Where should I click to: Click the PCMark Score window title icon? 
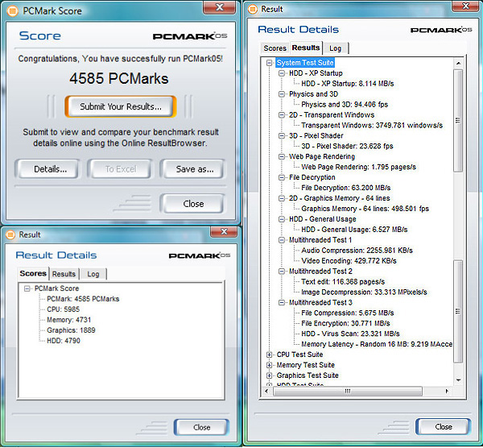pyautogui.click(x=13, y=11)
